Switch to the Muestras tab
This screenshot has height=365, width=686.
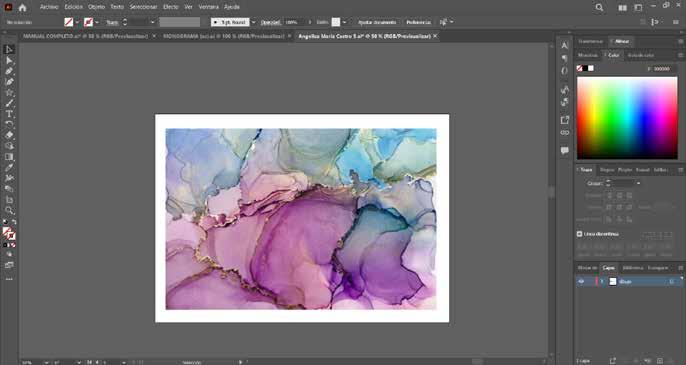point(588,55)
